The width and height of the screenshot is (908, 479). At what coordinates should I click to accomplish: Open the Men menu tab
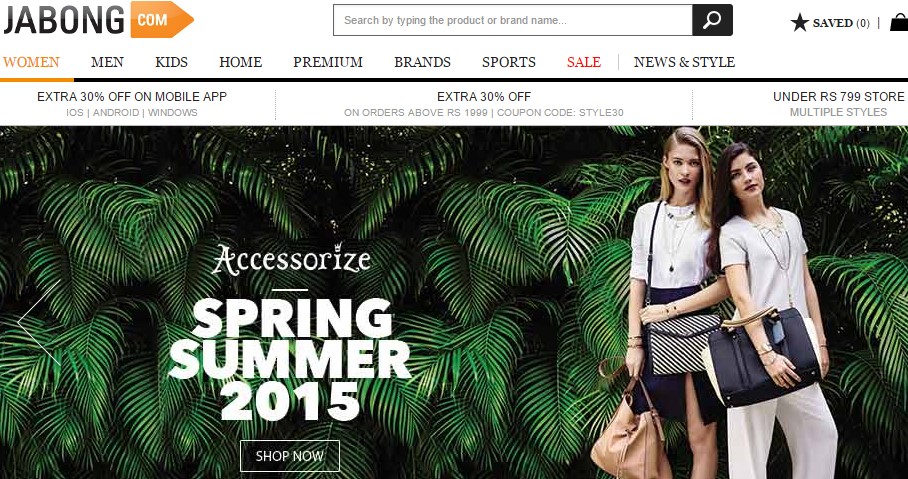coord(107,62)
